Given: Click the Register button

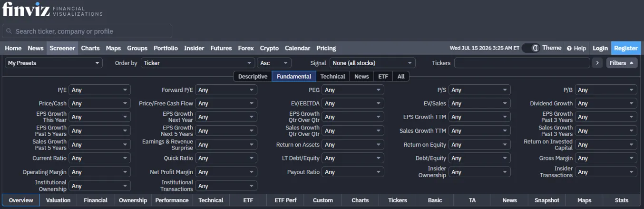Looking at the screenshot, I should tap(626, 48).
